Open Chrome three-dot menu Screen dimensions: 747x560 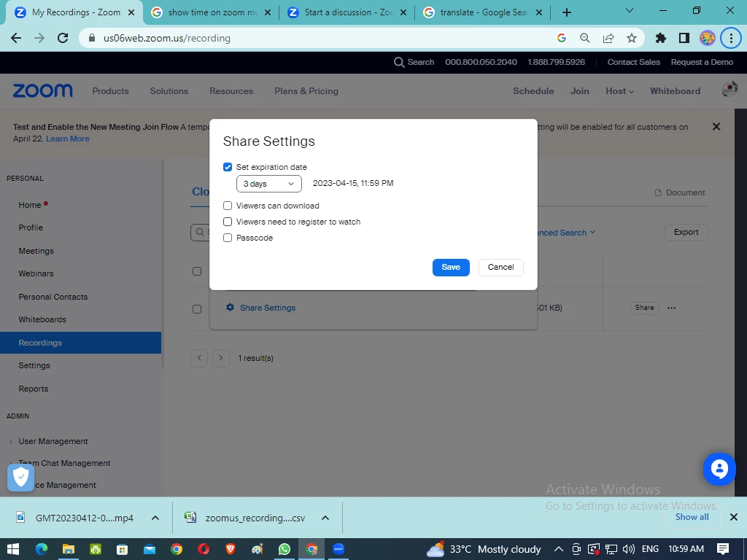coord(731,38)
